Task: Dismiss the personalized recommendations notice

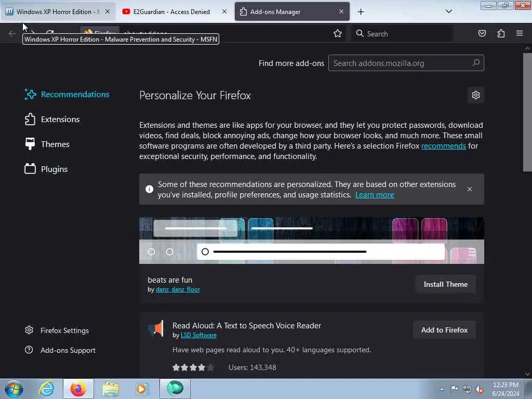Action: point(470,189)
